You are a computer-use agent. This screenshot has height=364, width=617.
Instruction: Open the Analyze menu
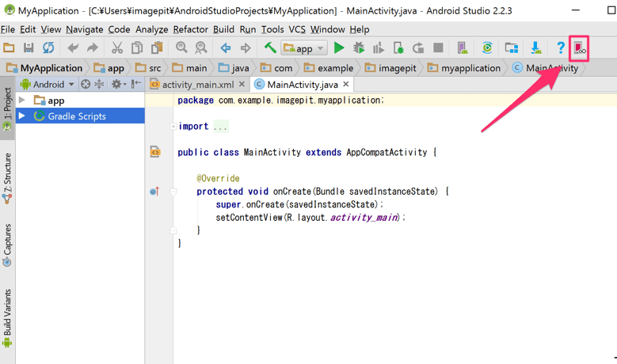[x=151, y=29]
